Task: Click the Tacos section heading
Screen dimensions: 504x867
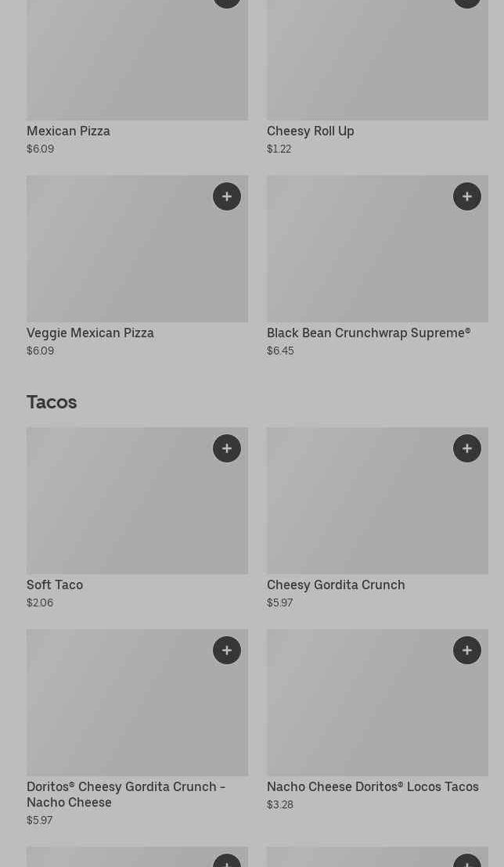Action: [x=52, y=402]
